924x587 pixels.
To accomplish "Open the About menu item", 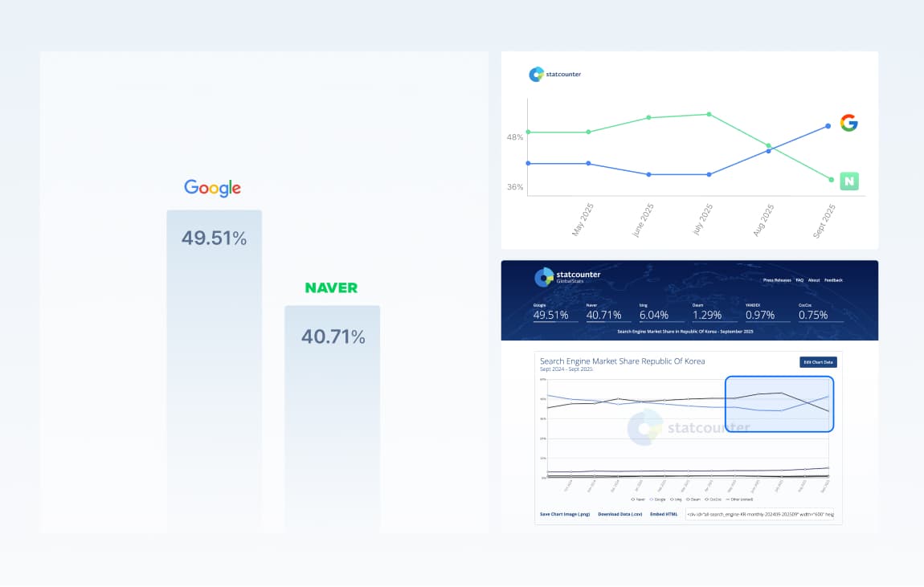I will (814, 280).
